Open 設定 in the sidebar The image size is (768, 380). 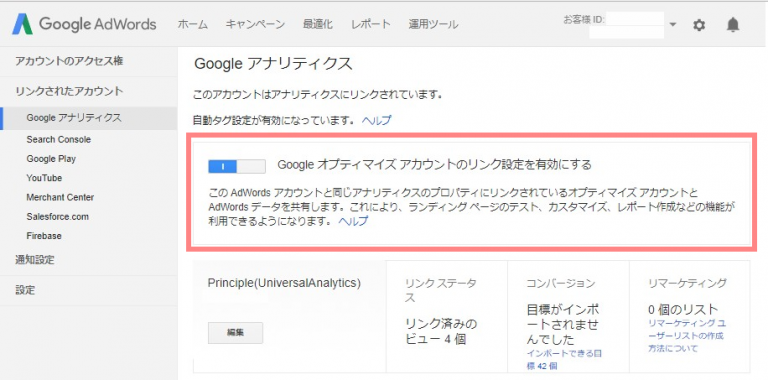pos(25,290)
